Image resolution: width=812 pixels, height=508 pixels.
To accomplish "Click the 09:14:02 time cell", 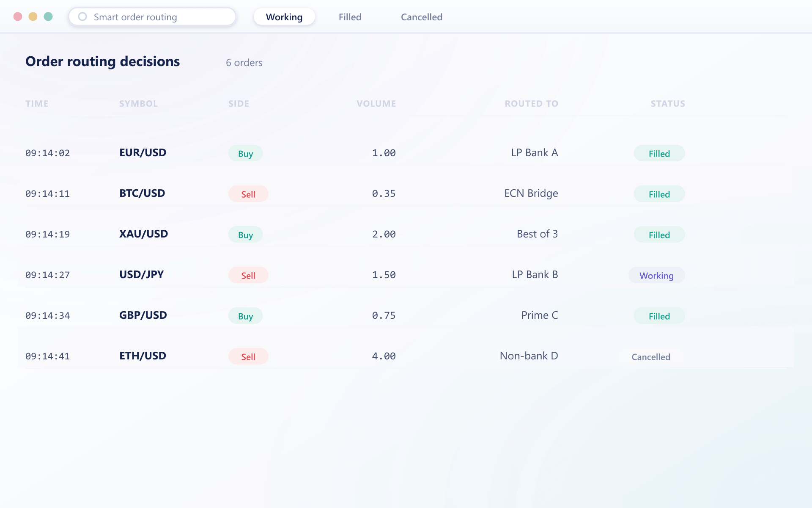I will (x=47, y=153).
